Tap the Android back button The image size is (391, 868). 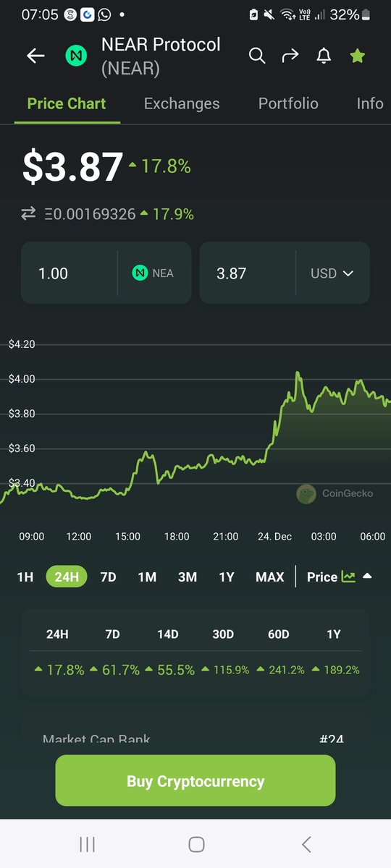click(x=306, y=844)
